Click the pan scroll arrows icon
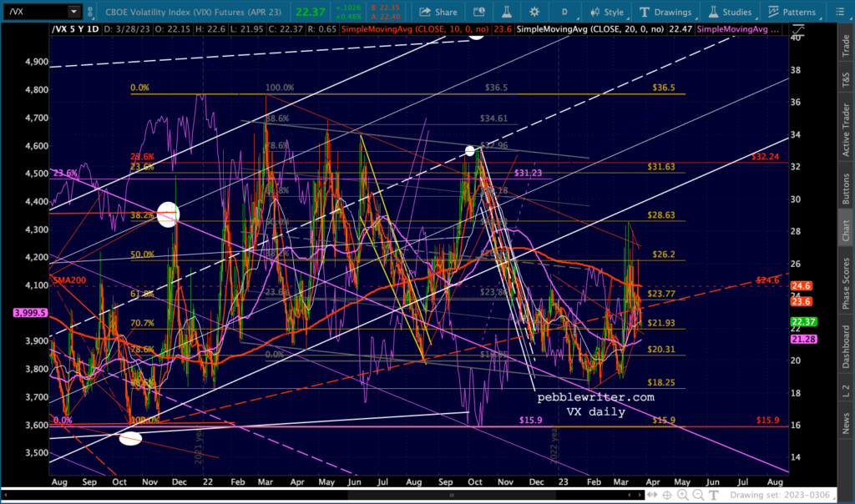855x504 pixels. pos(652,495)
